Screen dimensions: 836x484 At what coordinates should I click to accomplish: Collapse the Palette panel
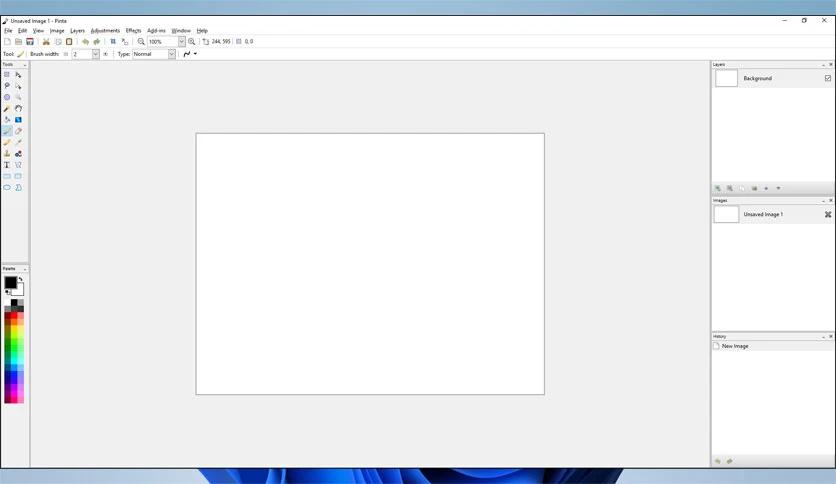click(x=25, y=269)
